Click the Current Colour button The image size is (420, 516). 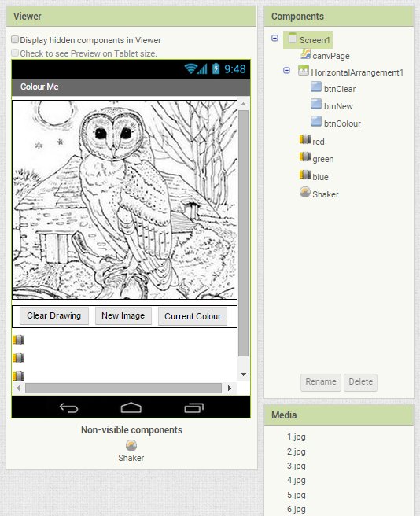tap(193, 316)
